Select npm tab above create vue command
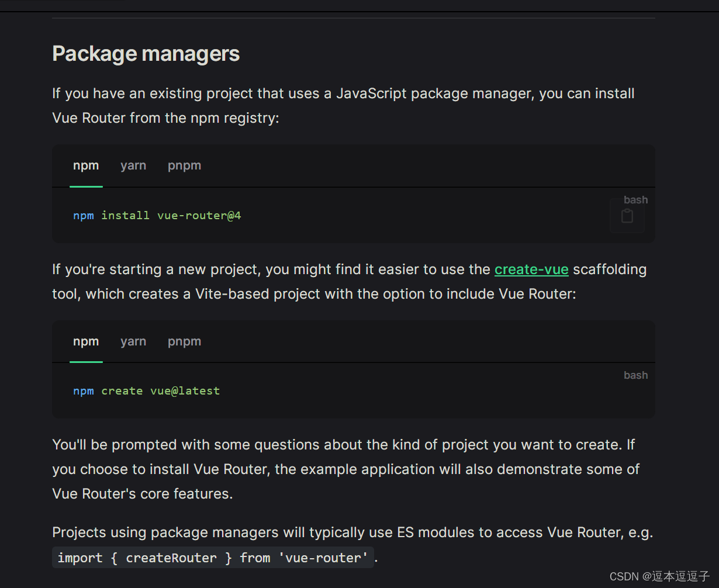This screenshot has width=719, height=588. (86, 341)
